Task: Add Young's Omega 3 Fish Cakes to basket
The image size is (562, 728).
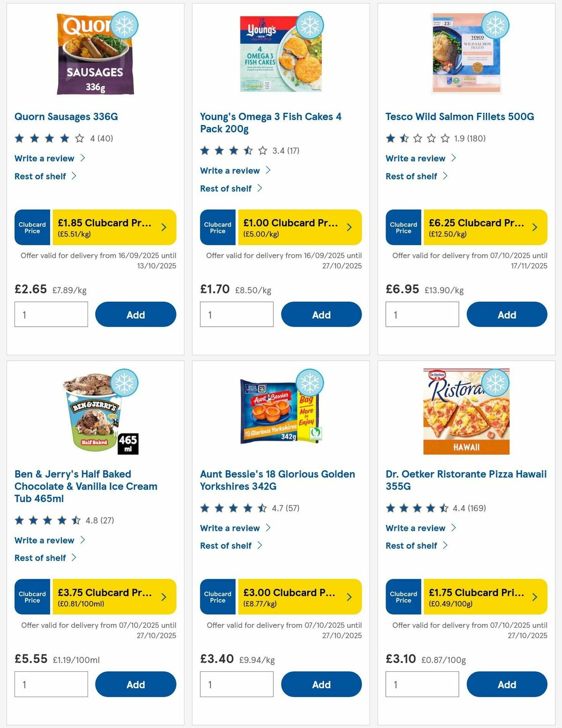Action: [321, 314]
